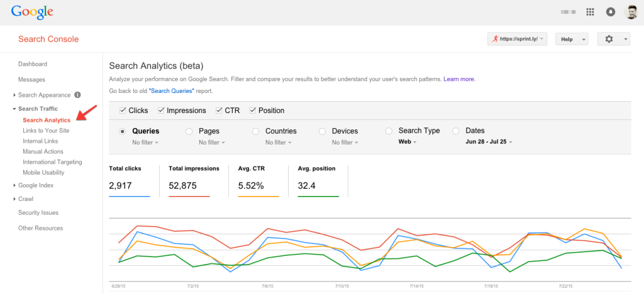
Task: Click the blue Total clicks color bar
Action: tap(130, 197)
